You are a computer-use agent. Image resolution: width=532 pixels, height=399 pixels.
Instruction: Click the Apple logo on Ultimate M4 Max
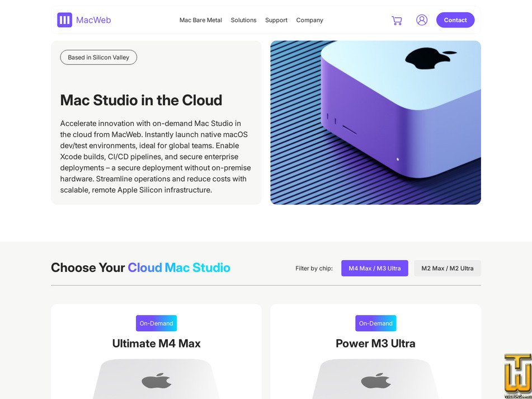[x=157, y=381]
